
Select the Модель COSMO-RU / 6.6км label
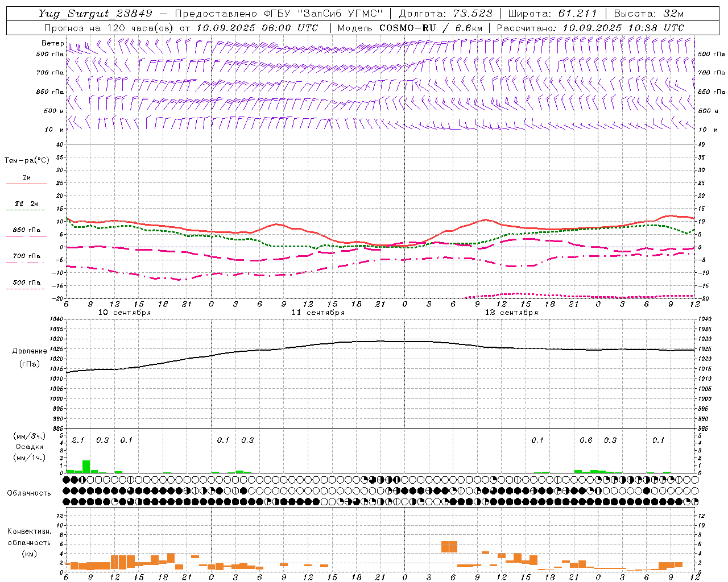(410, 28)
